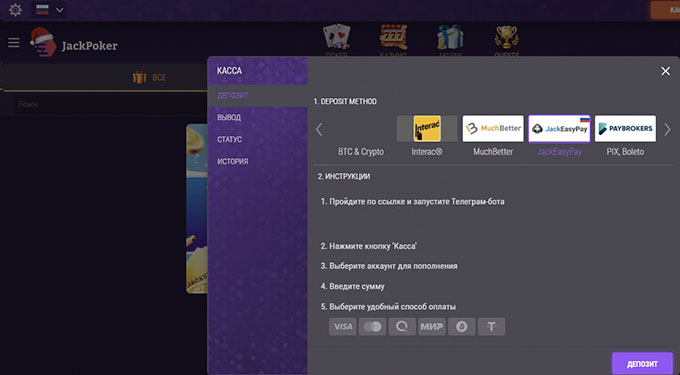This screenshot has width=680, height=375.
Task: Click the Bitcoin payment icon
Action: coord(461,326)
